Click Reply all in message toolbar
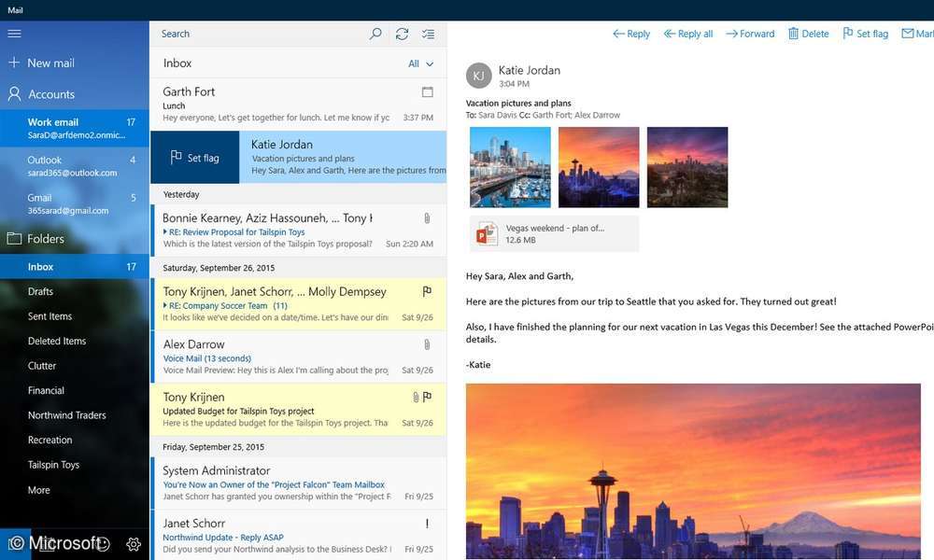 tap(688, 34)
